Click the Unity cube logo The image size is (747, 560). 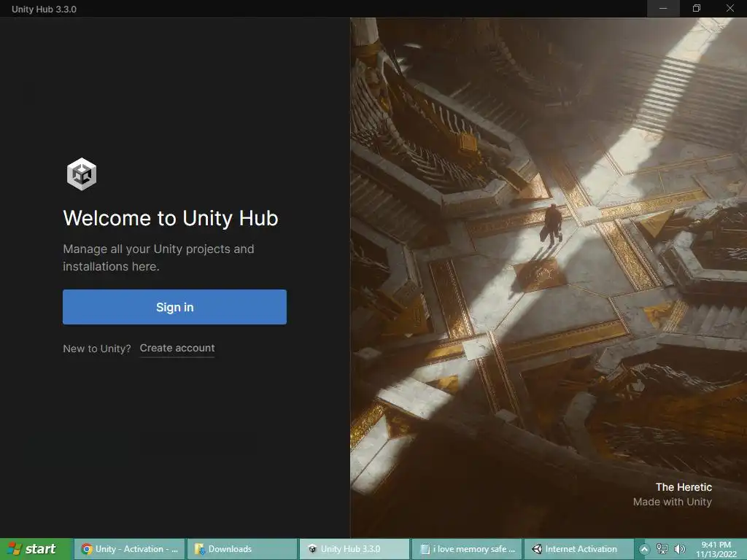click(82, 174)
